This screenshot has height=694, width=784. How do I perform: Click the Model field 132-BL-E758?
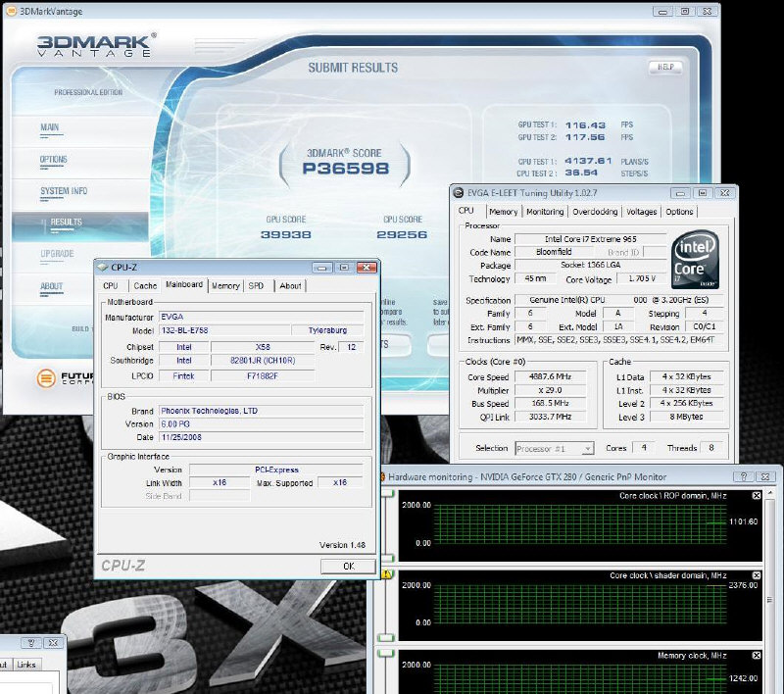point(225,330)
